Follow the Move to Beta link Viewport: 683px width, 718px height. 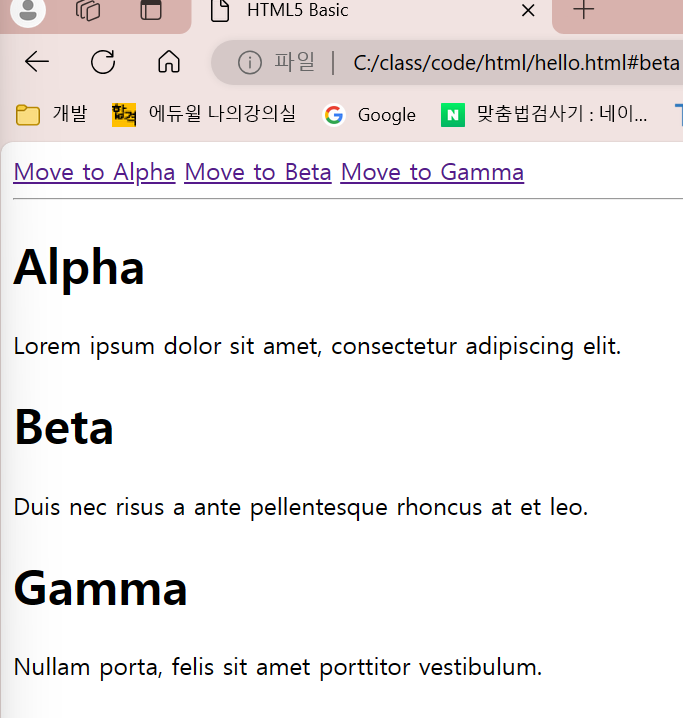pyautogui.click(x=258, y=173)
